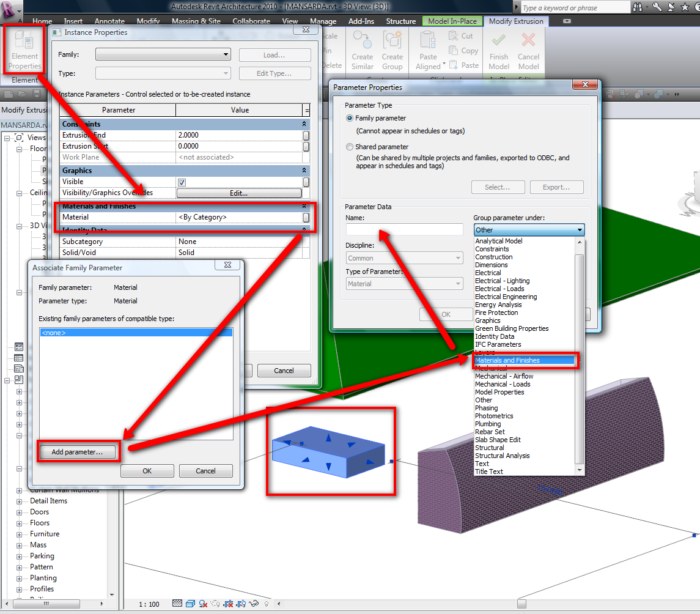Expand the Furniture tree node
The height and width of the screenshot is (614, 700).
(x=19, y=534)
